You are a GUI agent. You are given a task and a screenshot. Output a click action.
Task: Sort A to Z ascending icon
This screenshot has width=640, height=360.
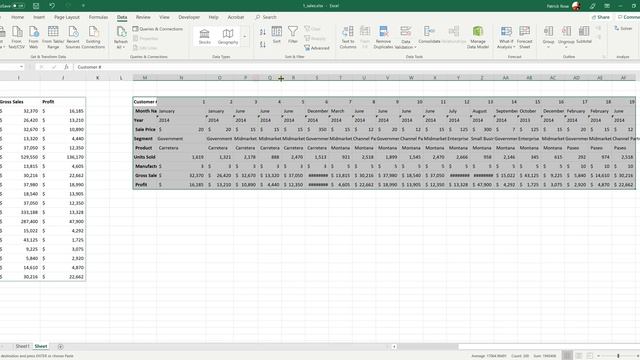click(263, 32)
